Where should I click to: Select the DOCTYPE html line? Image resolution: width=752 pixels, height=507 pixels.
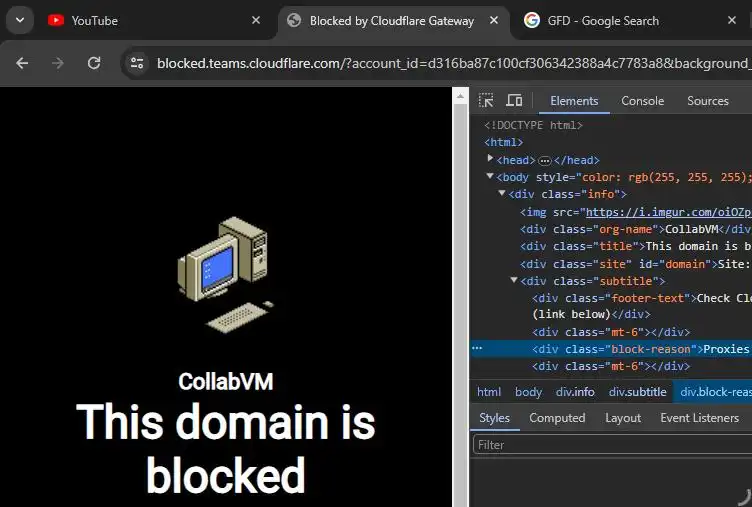[533, 125]
